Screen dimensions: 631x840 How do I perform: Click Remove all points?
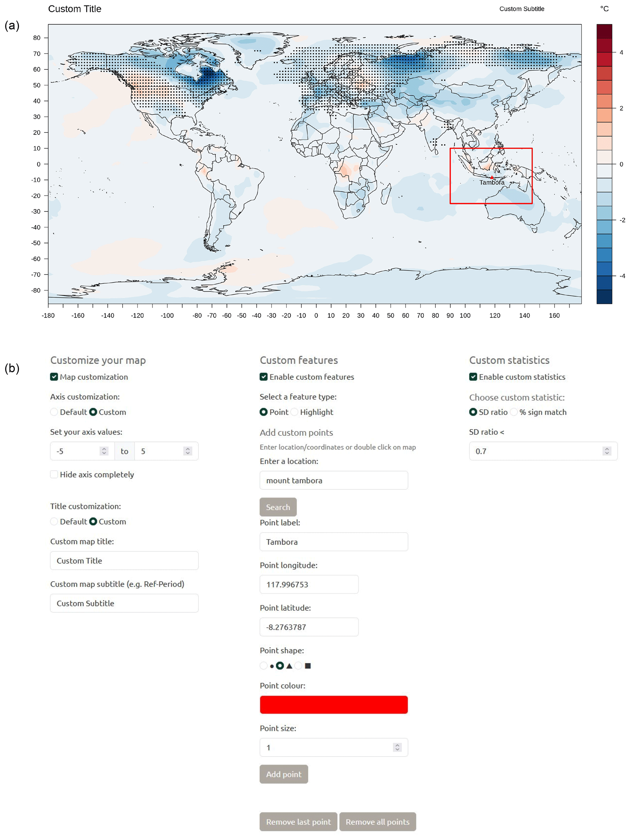pos(377,822)
